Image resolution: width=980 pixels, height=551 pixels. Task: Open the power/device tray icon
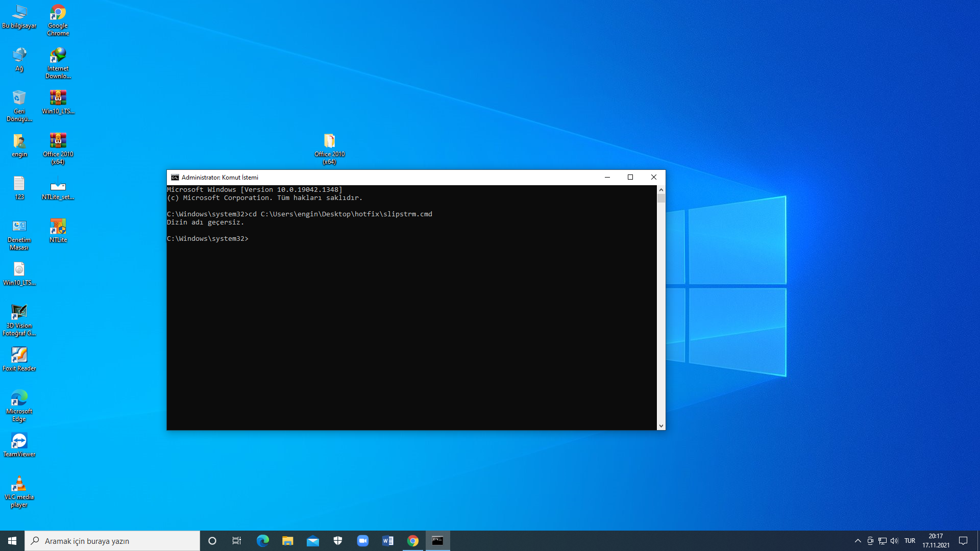(x=870, y=541)
